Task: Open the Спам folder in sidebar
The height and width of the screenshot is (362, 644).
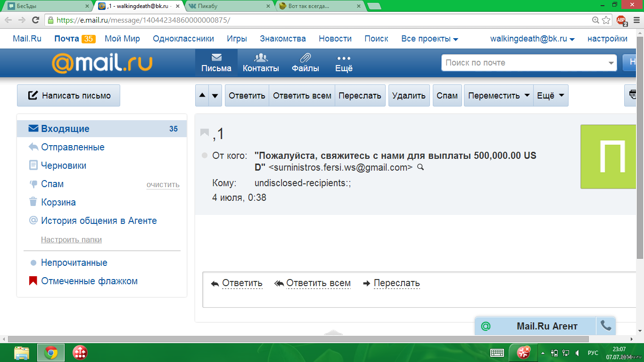Action: coord(52,184)
